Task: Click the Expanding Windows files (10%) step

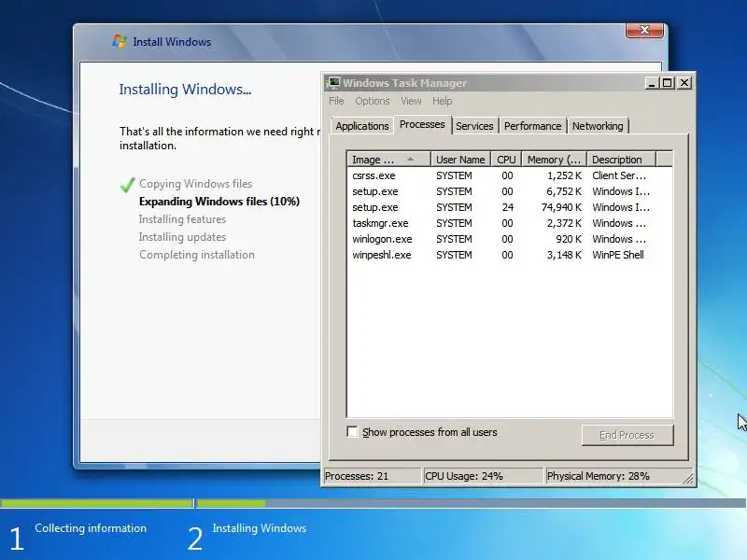Action: point(219,202)
